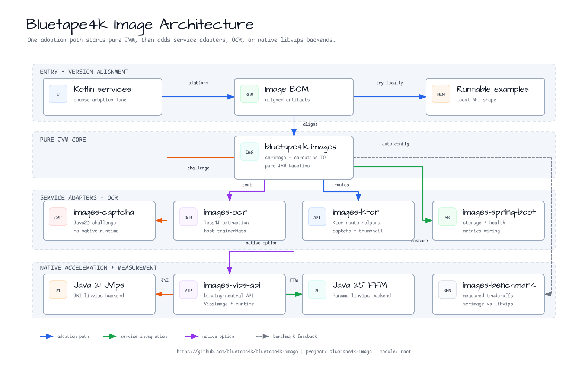Click 'choose adoption lane' text

[x=100, y=100]
